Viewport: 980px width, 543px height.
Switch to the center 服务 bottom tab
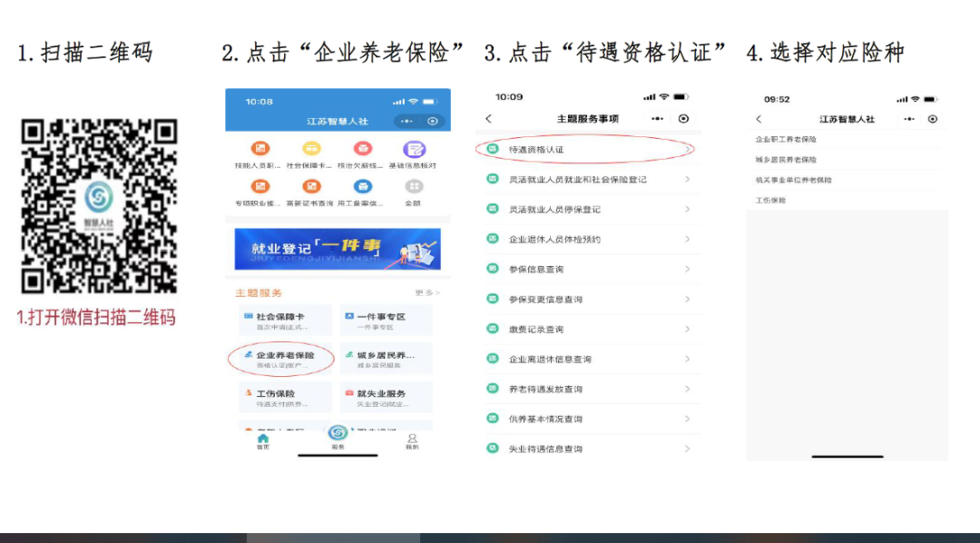338,436
